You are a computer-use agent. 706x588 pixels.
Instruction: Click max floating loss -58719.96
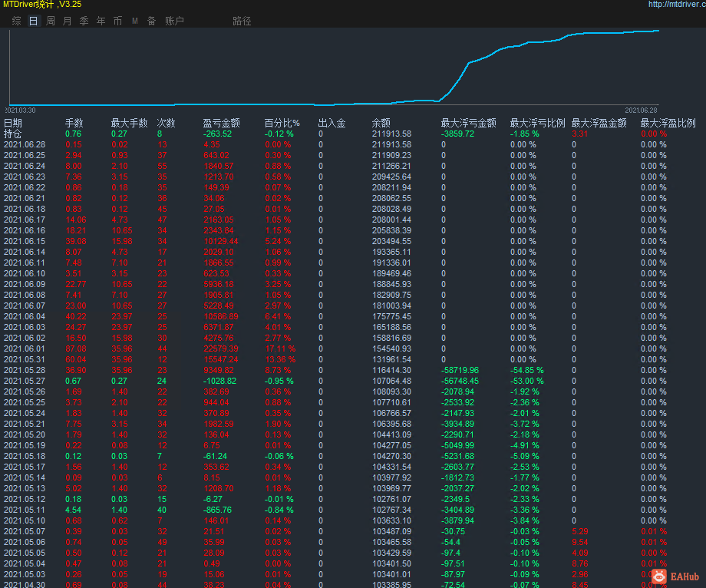point(460,370)
